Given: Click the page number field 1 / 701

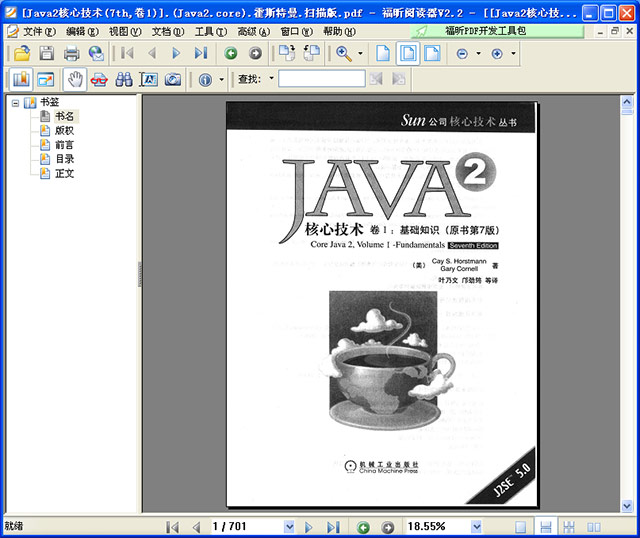Looking at the screenshot, I should [x=247, y=527].
